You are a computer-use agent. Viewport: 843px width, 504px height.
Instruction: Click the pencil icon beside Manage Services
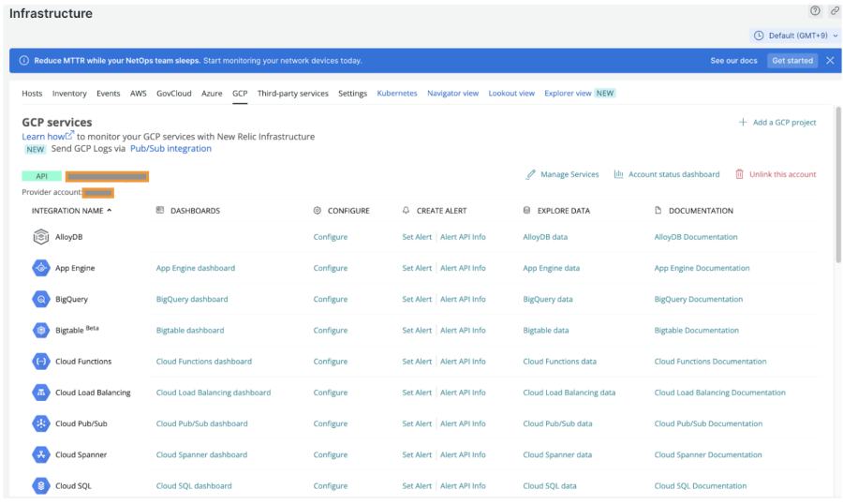click(531, 174)
